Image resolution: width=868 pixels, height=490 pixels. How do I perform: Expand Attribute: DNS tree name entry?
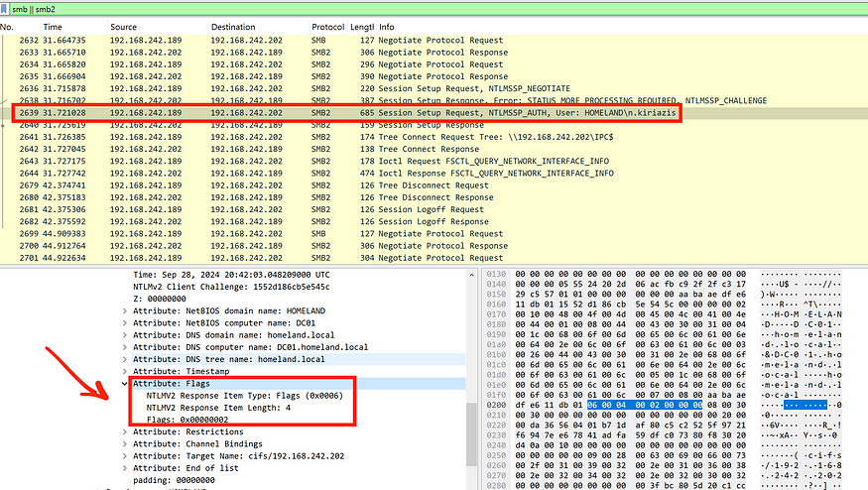click(125, 359)
